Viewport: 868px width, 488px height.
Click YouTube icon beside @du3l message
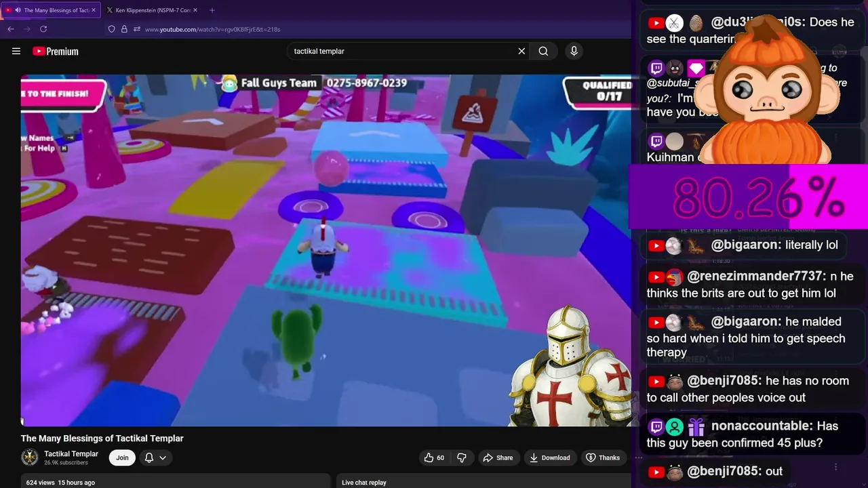click(656, 23)
